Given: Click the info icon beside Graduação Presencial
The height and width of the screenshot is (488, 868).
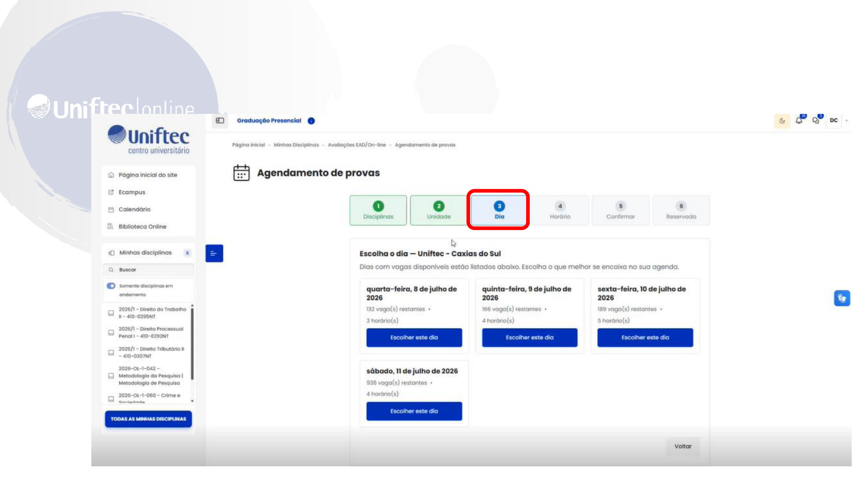Looking at the screenshot, I should coord(311,121).
